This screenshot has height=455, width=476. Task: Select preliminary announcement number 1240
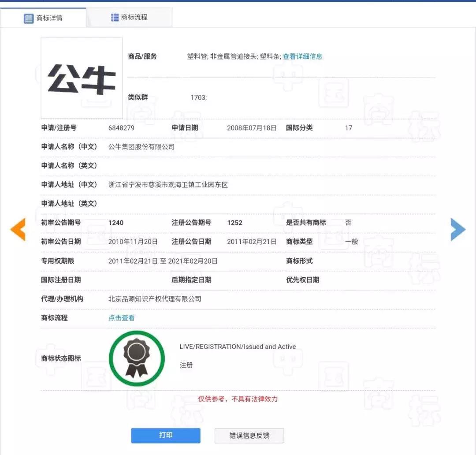(116, 223)
